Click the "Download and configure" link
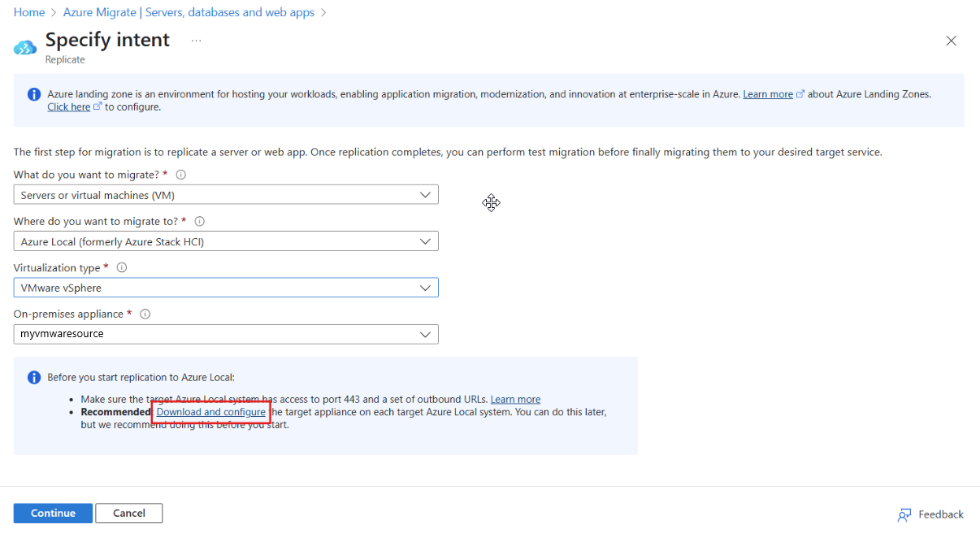 click(210, 412)
